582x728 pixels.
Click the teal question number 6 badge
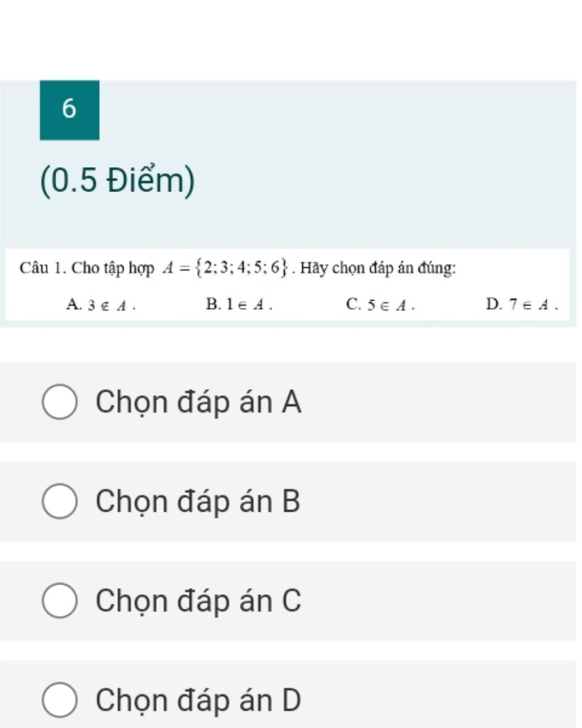pos(69,110)
